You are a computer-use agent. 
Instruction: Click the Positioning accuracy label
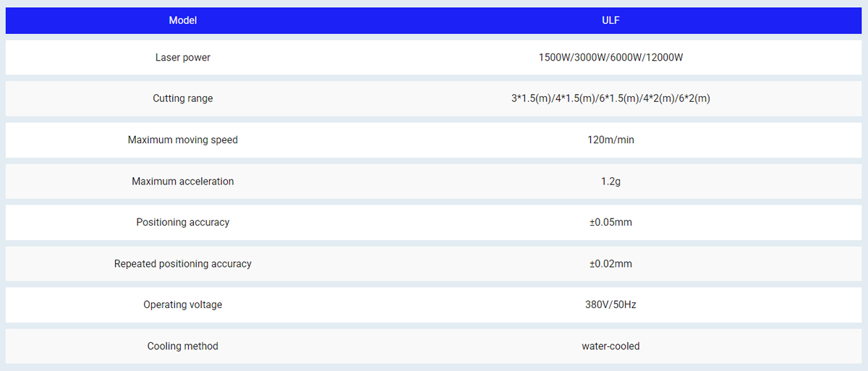(x=182, y=222)
